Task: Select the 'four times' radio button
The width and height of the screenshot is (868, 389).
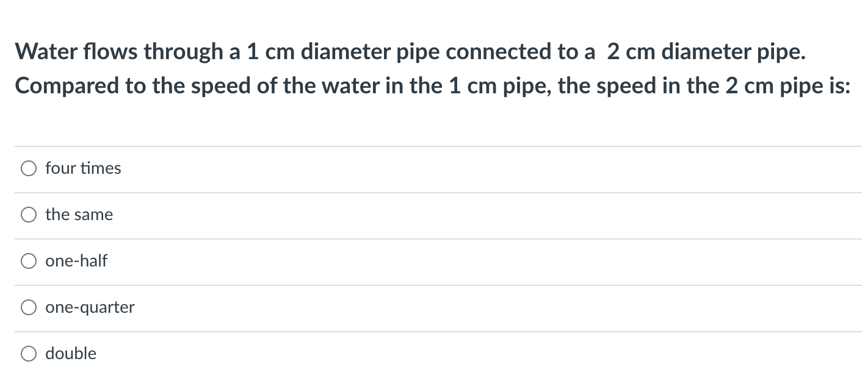Action: (x=28, y=168)
